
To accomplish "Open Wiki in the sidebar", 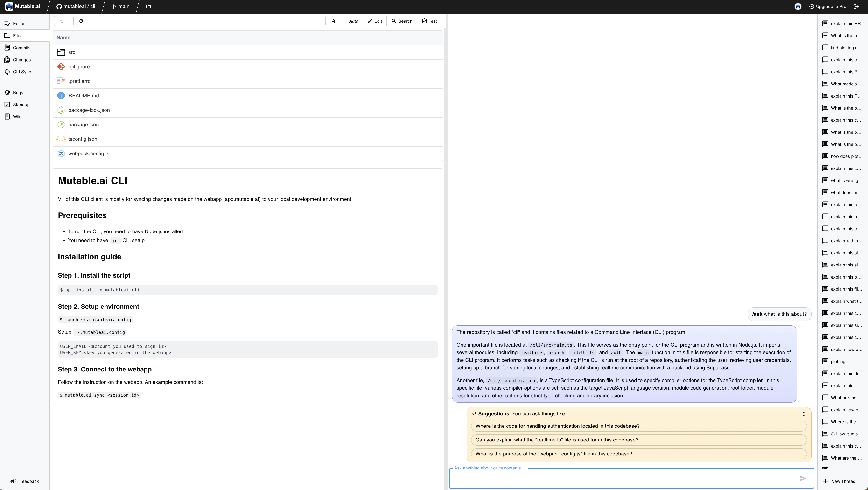I will pyautogui.click(x=25, y=117).
